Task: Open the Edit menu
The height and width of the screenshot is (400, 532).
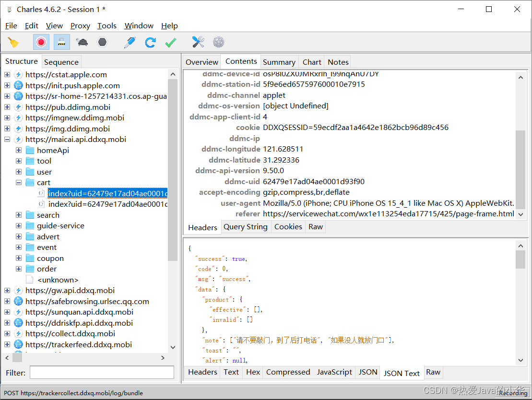Action: (x=32, y=26)
